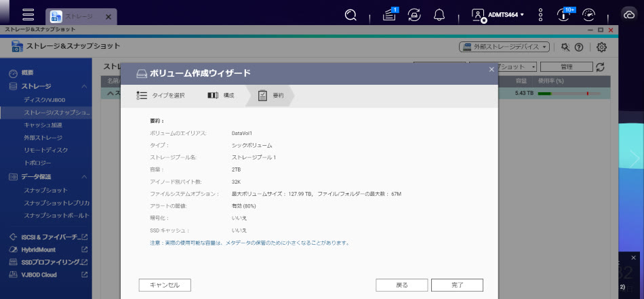
Task: Select スナップショット under データ保護
Action: pyautogui.click(x=45, y=190)
